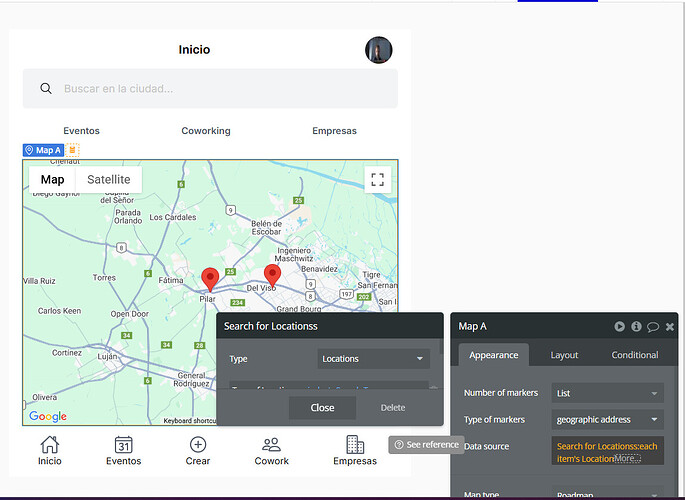This screenshot has height=500, width=685.
Task: Select the Coworking category tab
Action: pyautogui.click(x=206, y=131)
